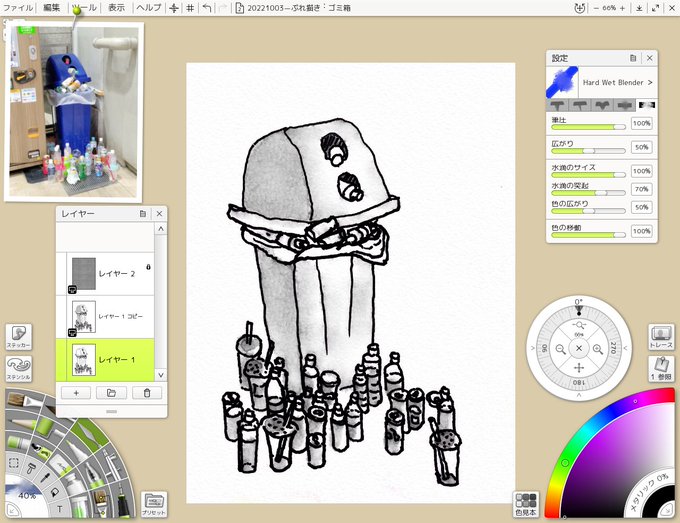Open blend mode icon on レイヤー 2
680x523 pixels.
point(72,289)
